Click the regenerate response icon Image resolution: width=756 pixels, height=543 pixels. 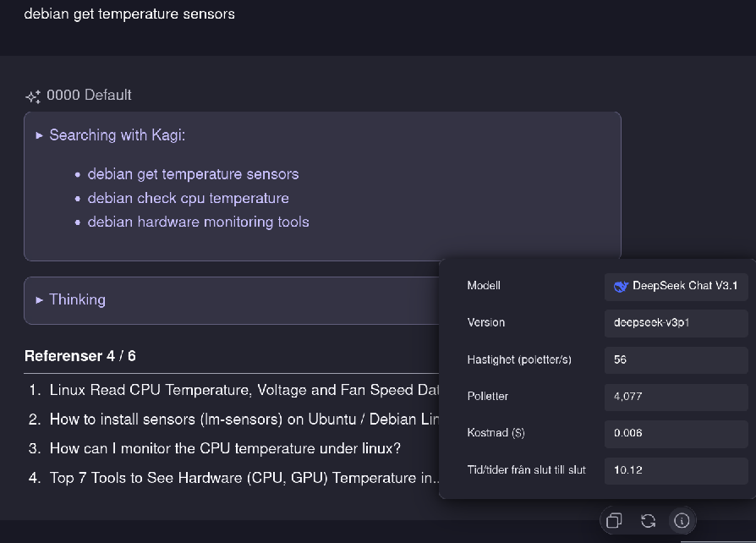648,521
